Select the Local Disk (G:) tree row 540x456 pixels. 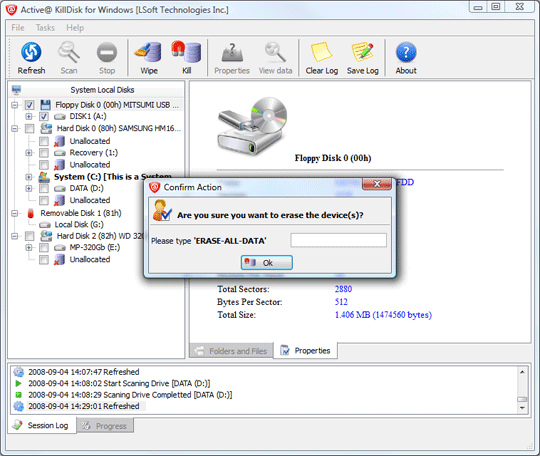[79, 225]
